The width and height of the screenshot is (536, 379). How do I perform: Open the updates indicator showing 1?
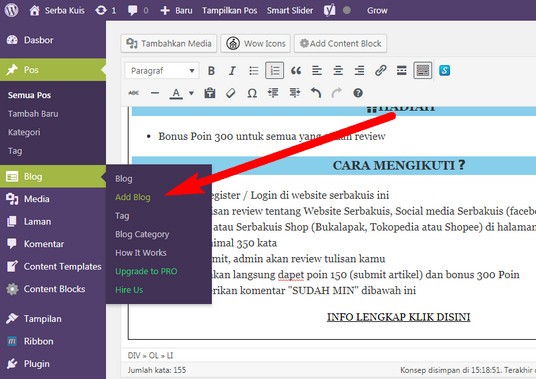[106, 11]
